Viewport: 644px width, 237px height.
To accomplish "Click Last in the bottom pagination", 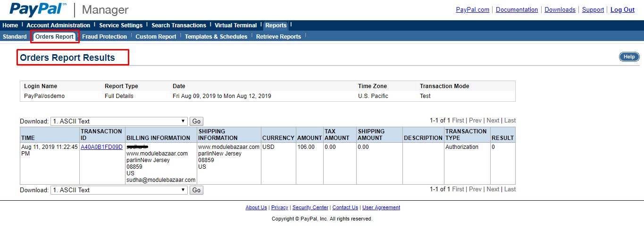I will point(510,189).
